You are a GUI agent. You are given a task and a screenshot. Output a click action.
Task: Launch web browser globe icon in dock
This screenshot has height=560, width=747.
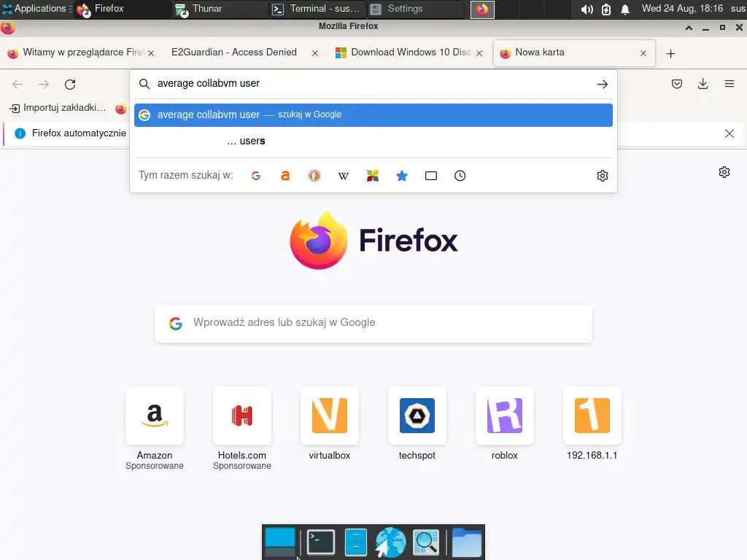[390, 542]
